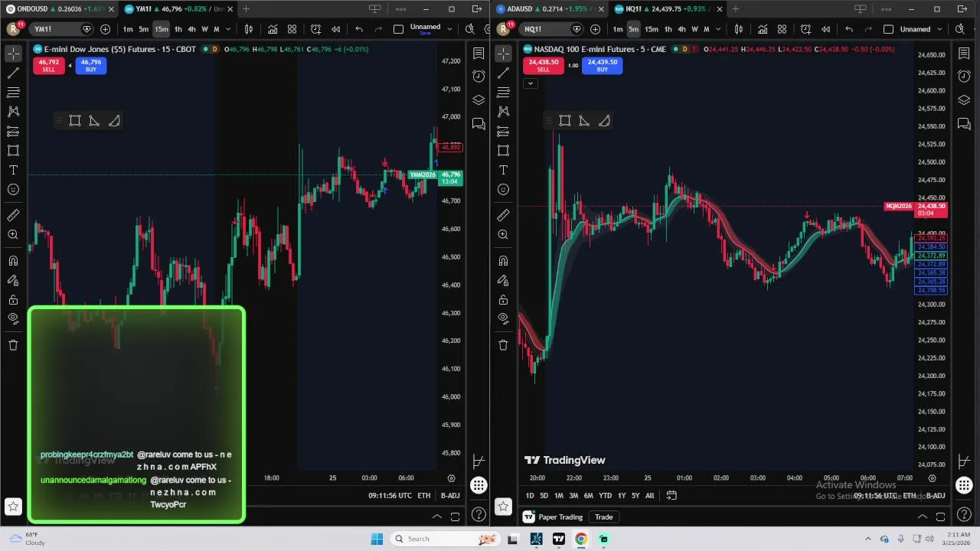Open quick search icon in right NQ1! toolbar
The image size is (980, 551).
960,29
